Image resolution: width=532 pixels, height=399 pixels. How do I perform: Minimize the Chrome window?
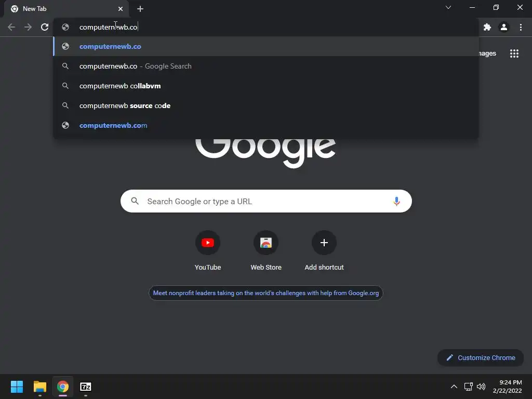(x=472, y=7)
